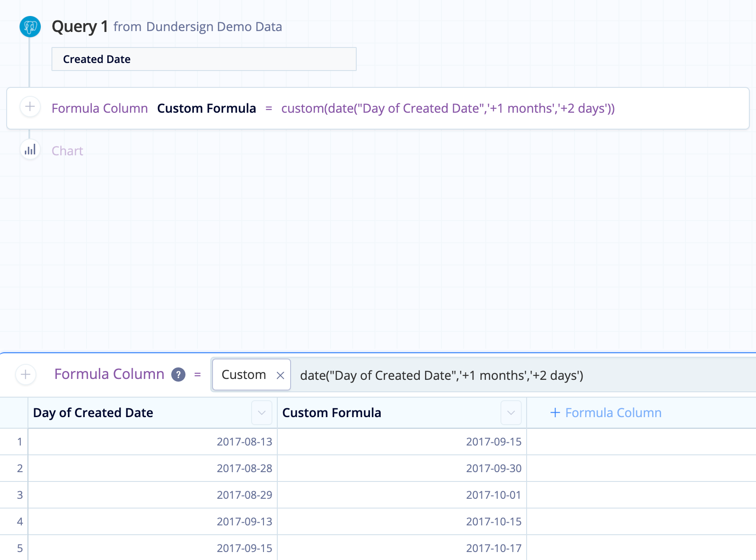The image size is (756, 560).
Task: Select the Created Date field box
Action: pyautogui.click(x=204, y=59)
